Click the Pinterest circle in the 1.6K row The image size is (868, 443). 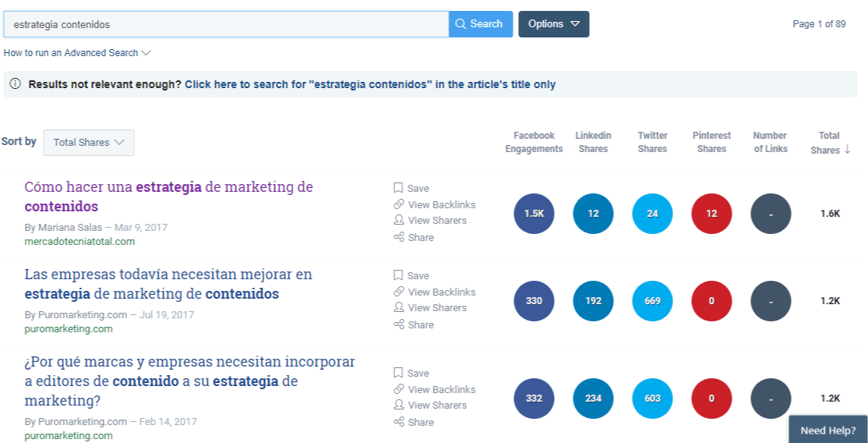(x=711, y=214)
